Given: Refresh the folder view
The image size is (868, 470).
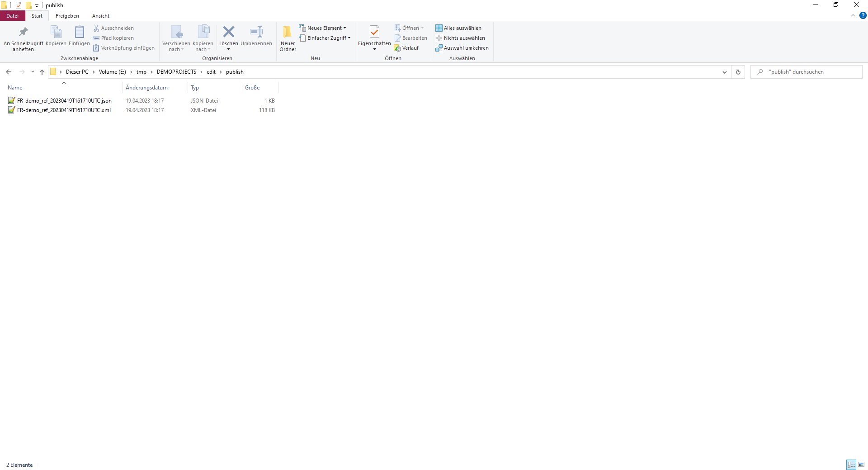Looking at the screenshot, I should click(x=738, y=72).
